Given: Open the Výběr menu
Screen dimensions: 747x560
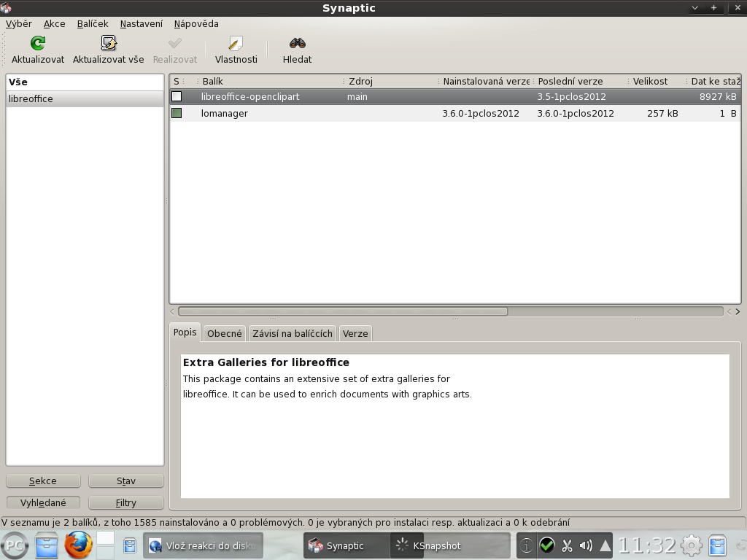Looking at the screenshot, I should tap(18, 24).
